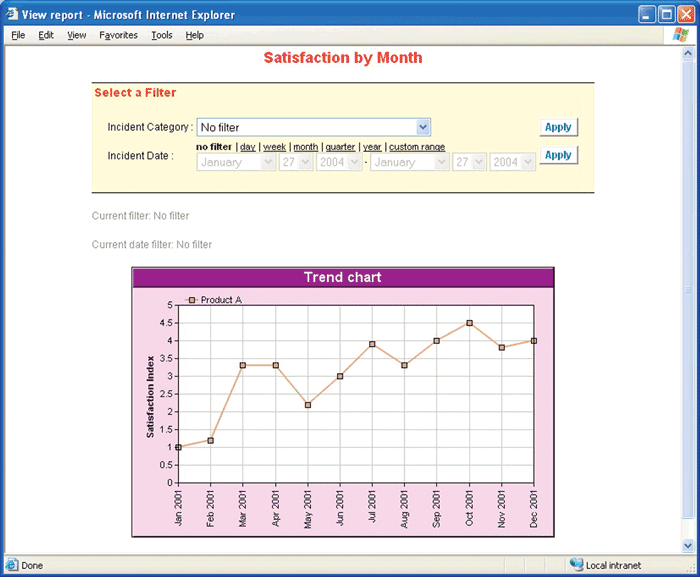Select the week date filter link
The height and width of the screenshot is (577, 700).
(274, 147)
